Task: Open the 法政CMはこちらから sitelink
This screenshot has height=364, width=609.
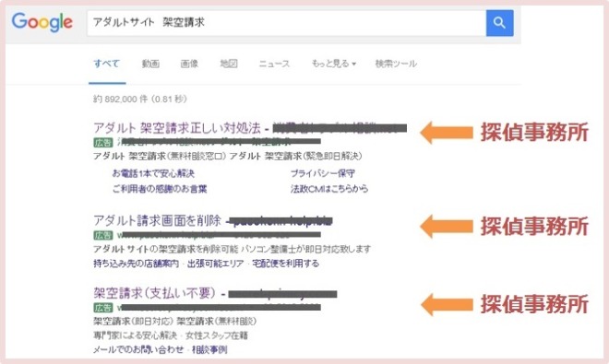Action: 329,189
